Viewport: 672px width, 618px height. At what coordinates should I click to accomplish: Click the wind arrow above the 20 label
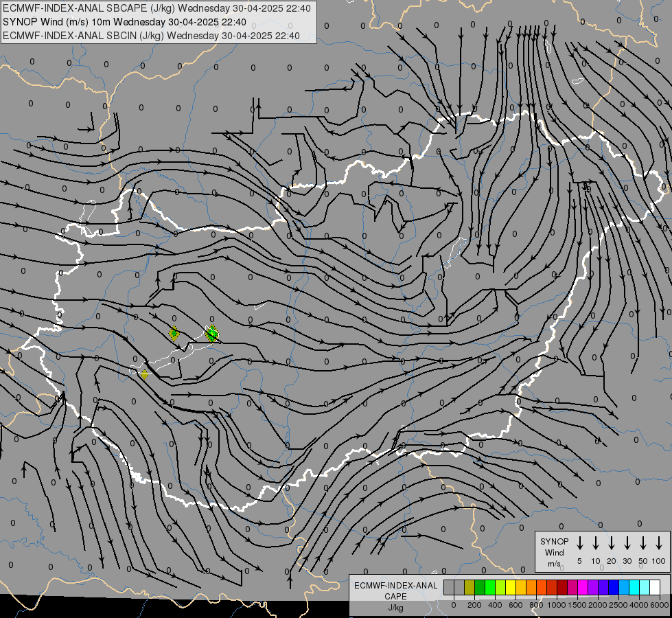[612, 543]
